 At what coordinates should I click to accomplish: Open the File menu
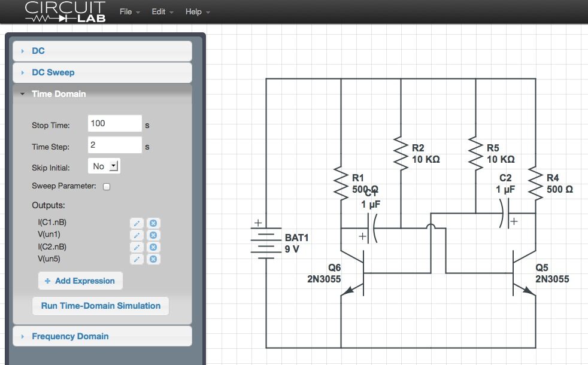[129, 12]
